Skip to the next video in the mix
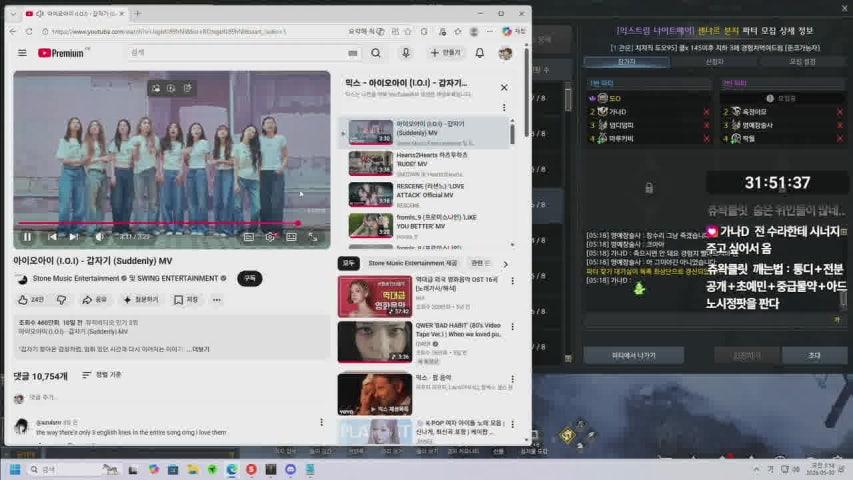This screenshot has height=480, width=853. pyautogui.click(x=74, y=237)
